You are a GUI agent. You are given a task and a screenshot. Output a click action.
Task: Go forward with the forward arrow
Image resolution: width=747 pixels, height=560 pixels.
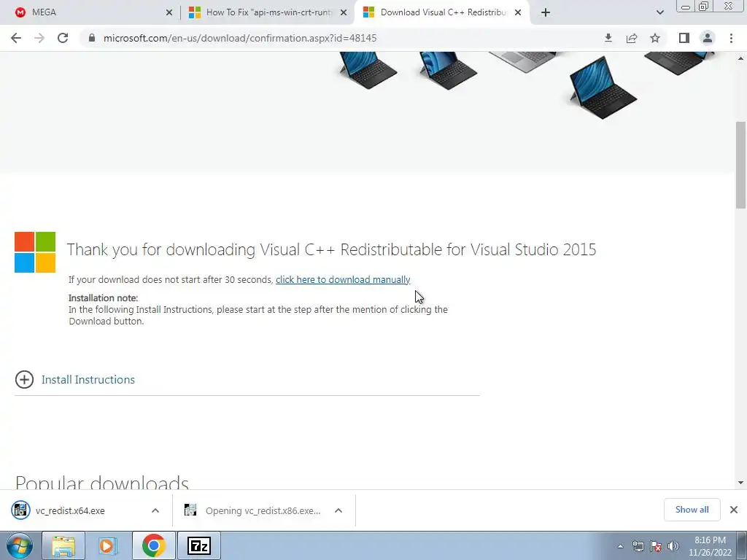pos(39,38)
